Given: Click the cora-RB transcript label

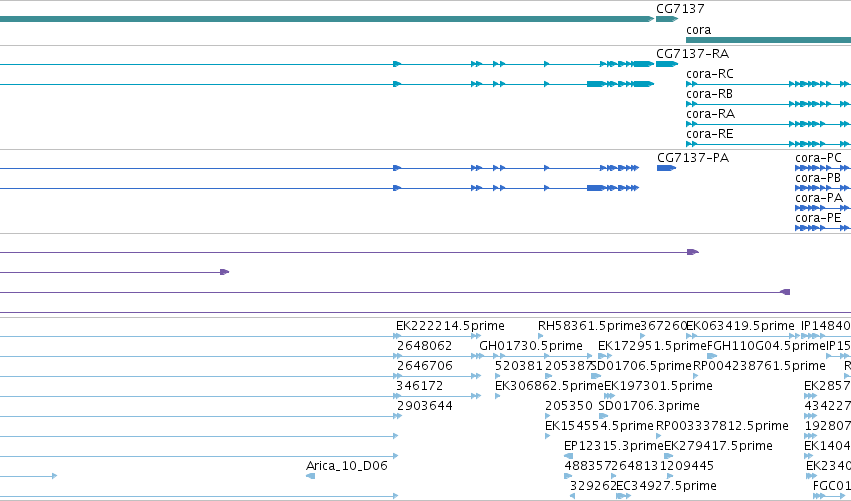Looking at the screenshot, I should (709, 94).
